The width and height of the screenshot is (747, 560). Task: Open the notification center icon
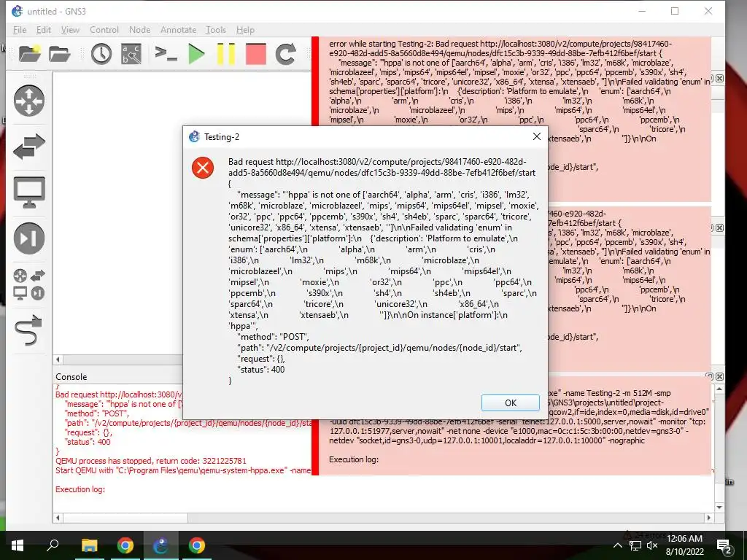(x=724, y=546)
